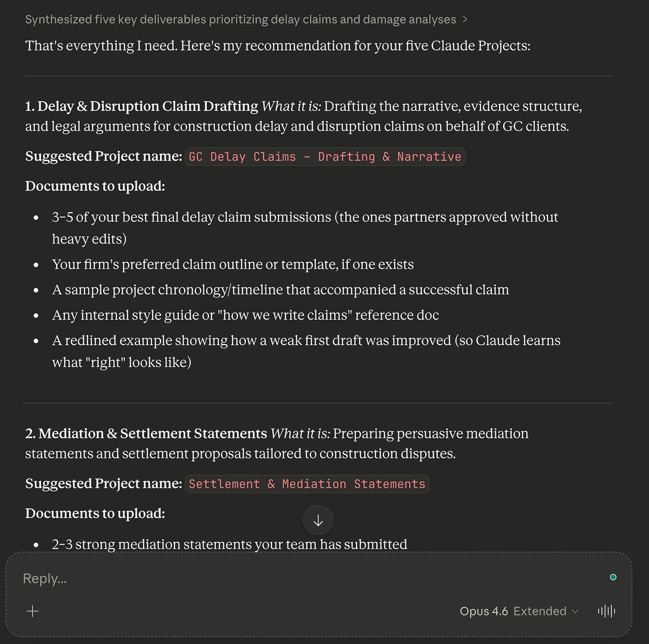Click the teal status dot in reply box
The height and width of the screenshot is (644, 649).
point(613,577)
